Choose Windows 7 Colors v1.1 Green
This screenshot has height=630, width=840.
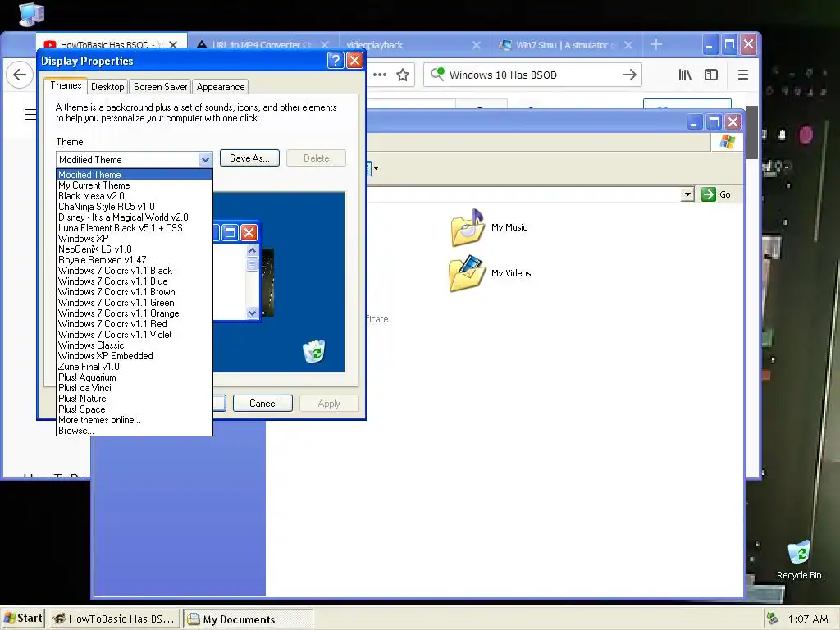(x=135, y=304)
